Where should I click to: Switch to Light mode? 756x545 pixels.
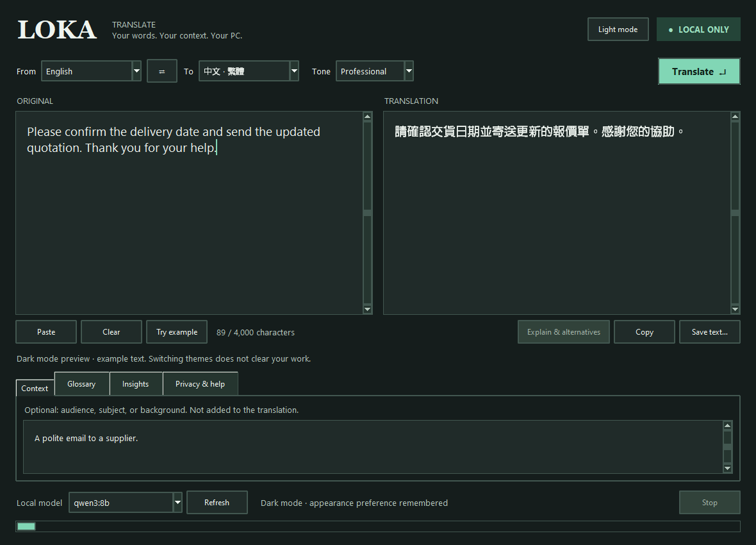click(x=618, y=29)
